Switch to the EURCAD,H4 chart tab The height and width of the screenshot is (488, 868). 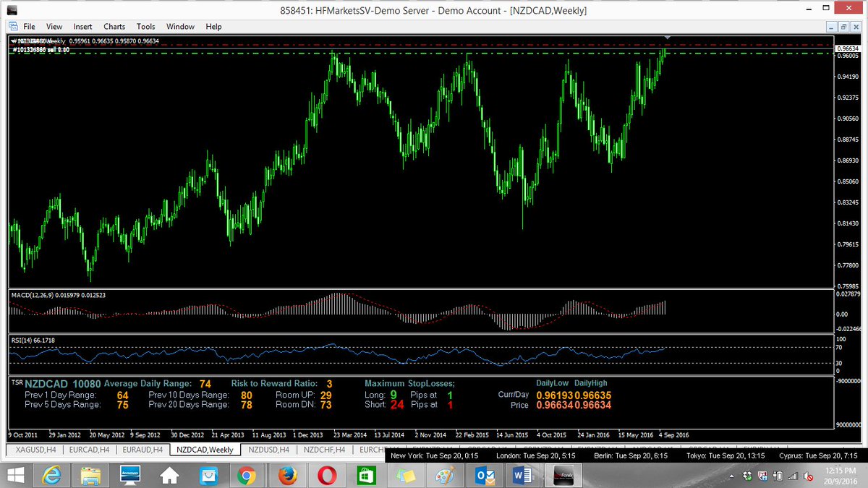tap(89, 450)
